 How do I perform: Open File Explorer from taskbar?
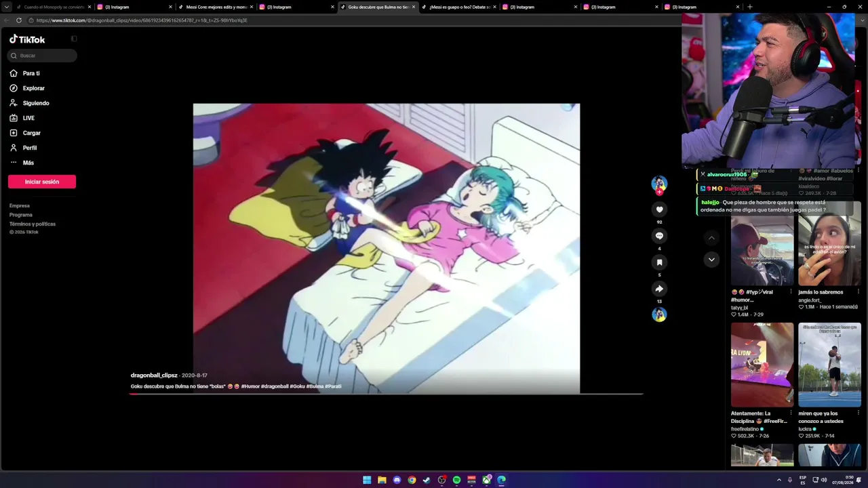[382, 480]
